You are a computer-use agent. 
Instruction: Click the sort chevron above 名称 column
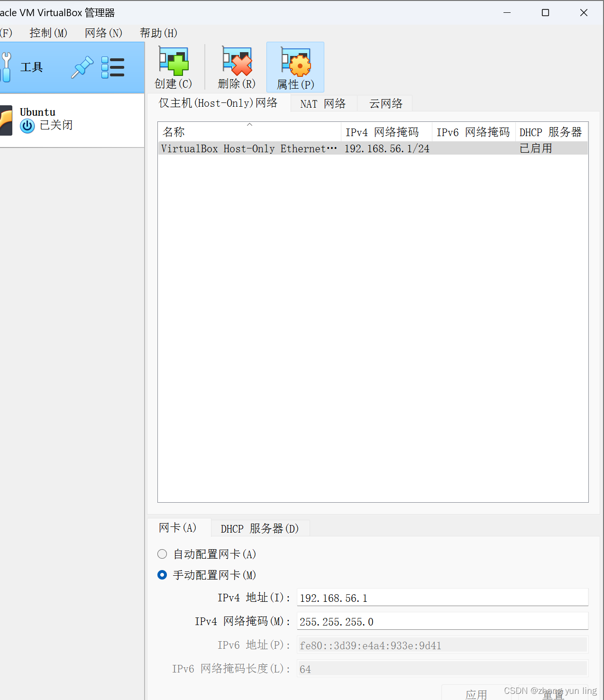point(249,124)
